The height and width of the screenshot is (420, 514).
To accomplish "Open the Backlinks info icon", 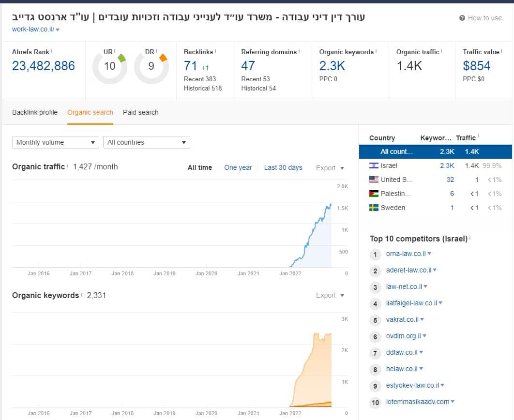I will [215, 51].
